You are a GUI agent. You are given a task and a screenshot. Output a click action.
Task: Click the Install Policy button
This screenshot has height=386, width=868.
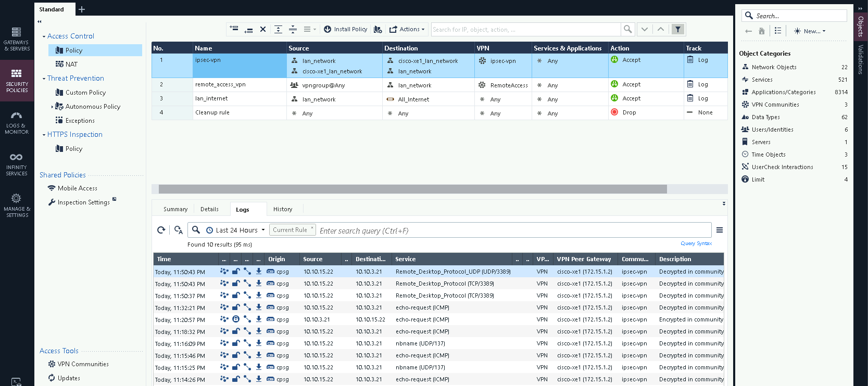click(x=345, y=29)
